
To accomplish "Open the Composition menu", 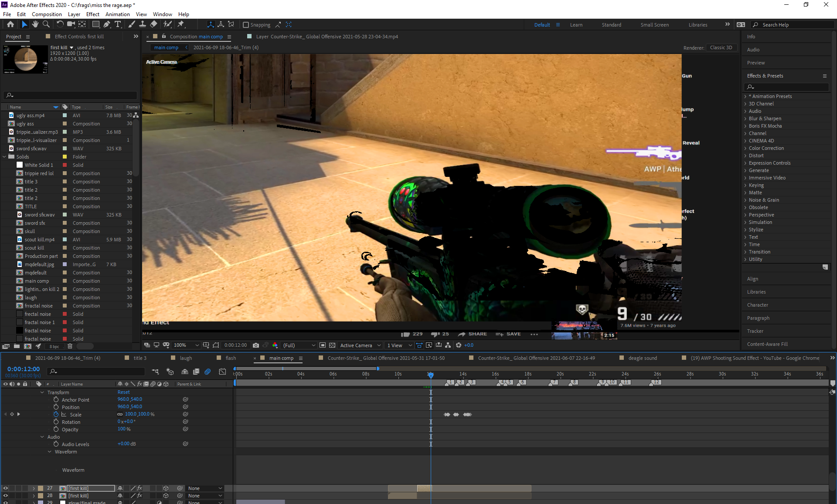I will click(x=47, y=14).
